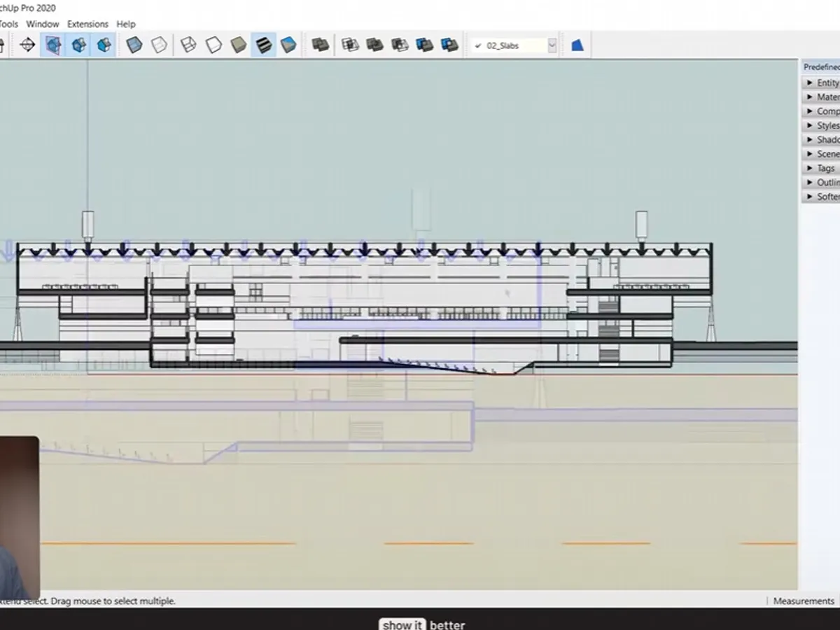Click the blue section plane icon at toolbar end
This screenshot has height=630, width=840.
[x=575, y=44]
